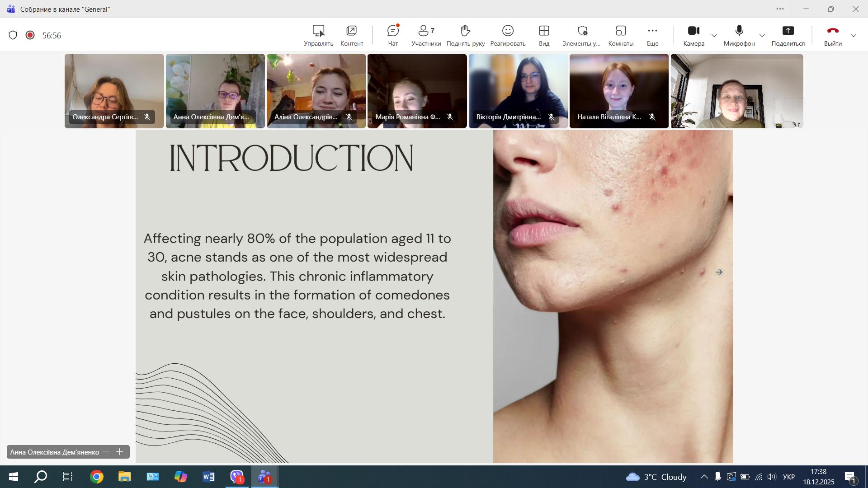Open the More (Еще) menu

pos(652,35)
